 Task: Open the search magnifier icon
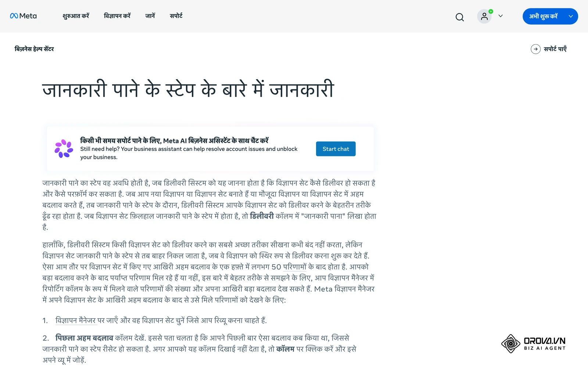coord(460,17)
